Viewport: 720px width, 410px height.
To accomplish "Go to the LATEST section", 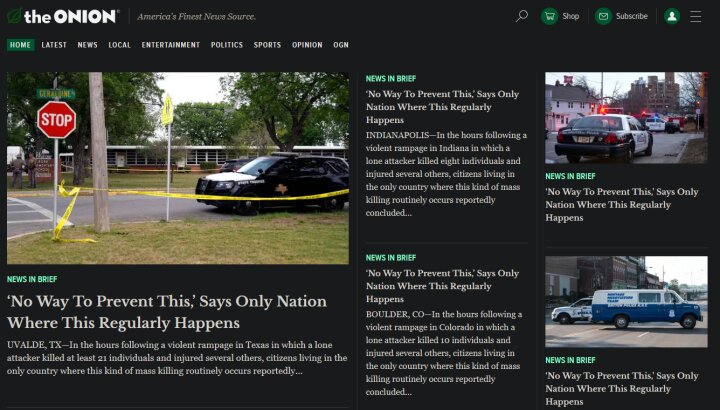I will [54, 45].
